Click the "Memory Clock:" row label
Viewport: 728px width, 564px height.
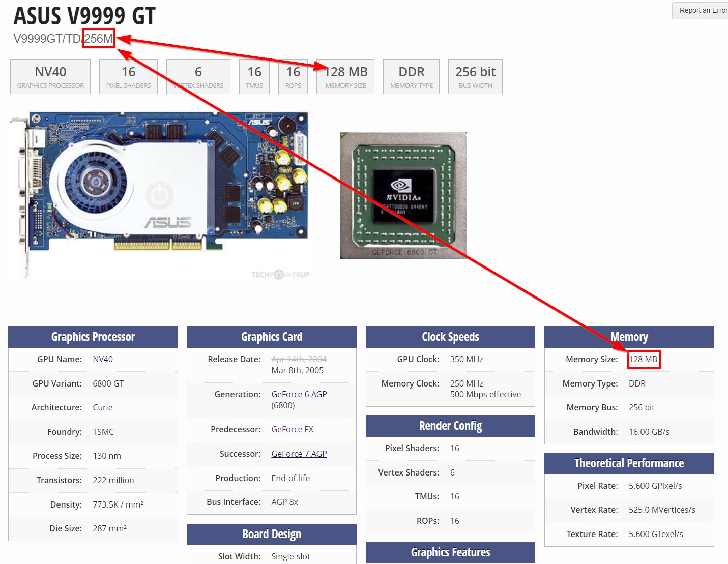coord(410,383)
